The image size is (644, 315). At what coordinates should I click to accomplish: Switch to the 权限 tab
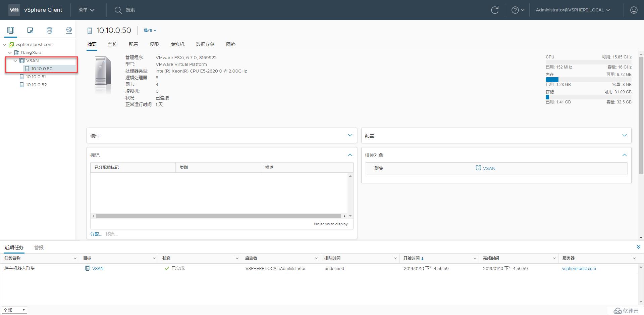154,44
